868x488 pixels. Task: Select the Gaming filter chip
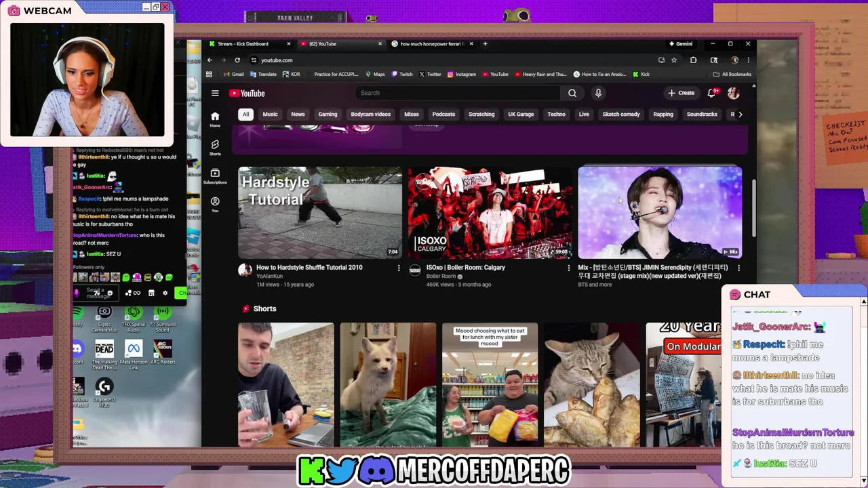pyautogui.click(x=328, y=114)
